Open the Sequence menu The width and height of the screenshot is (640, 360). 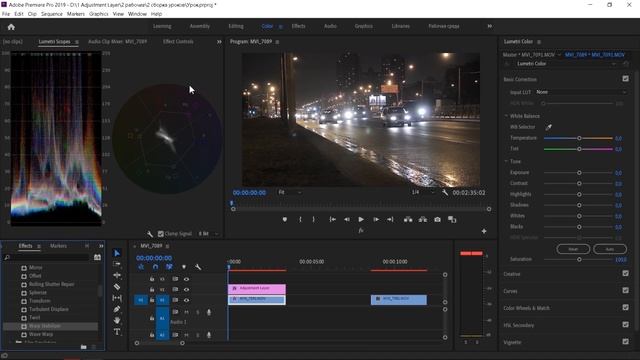52,14
